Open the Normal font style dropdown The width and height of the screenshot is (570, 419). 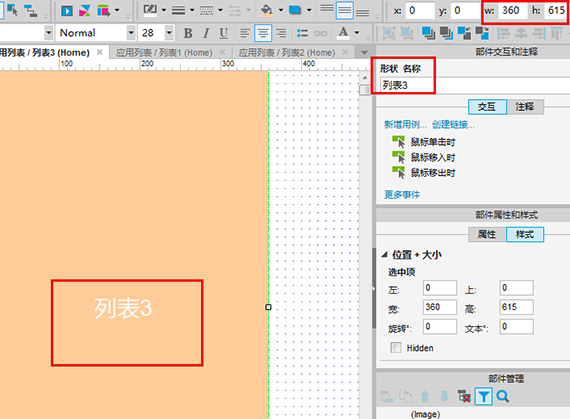click(x=131, y=33)
